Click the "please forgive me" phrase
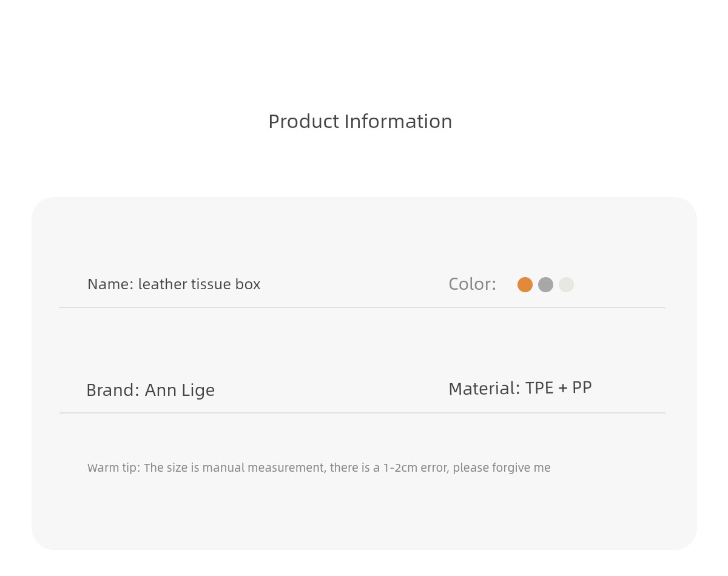The height and width of the screenshot is (576, 728). 502,467
